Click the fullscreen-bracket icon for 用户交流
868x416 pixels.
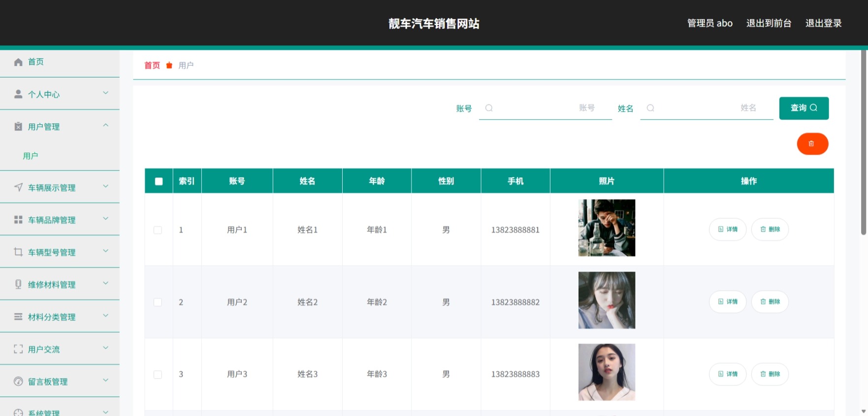click(18, 349)
